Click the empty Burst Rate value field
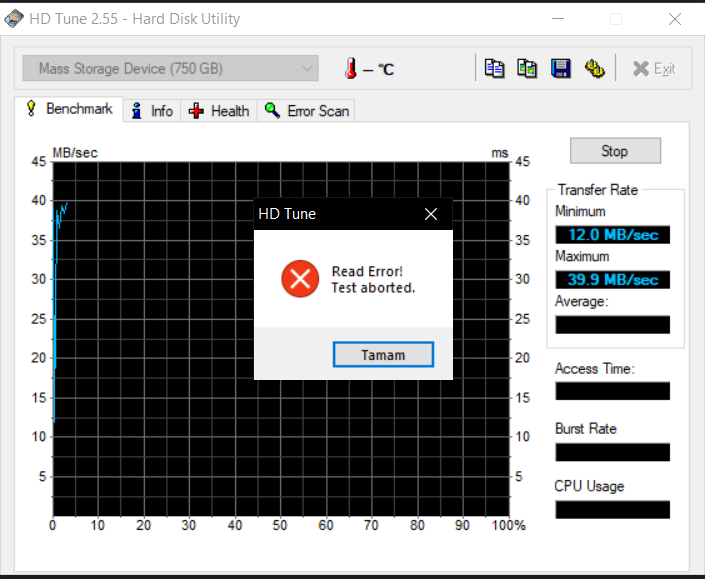The image size is (705, 579). pyautogui.click(x=612, y=452)
